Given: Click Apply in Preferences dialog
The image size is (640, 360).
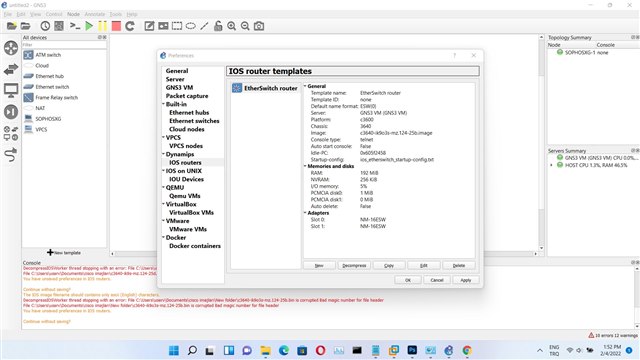Looking at the screenshot, I should tap(466, 280).
